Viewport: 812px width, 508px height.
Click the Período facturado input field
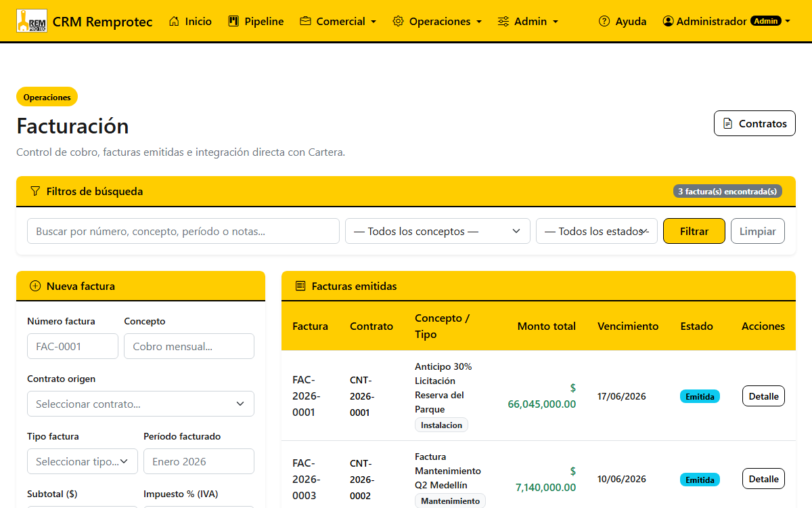coord(199,461)
